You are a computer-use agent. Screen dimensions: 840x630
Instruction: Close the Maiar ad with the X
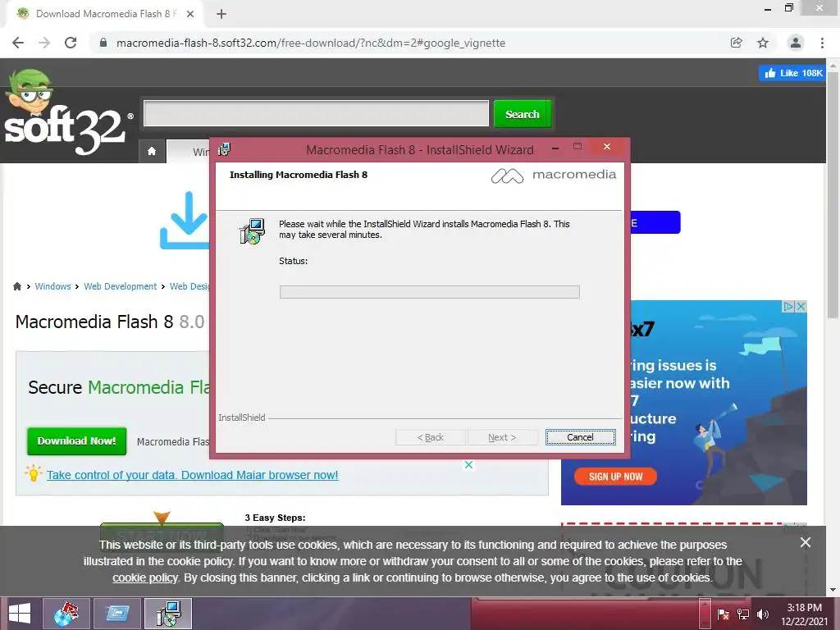tap(468, 464)
